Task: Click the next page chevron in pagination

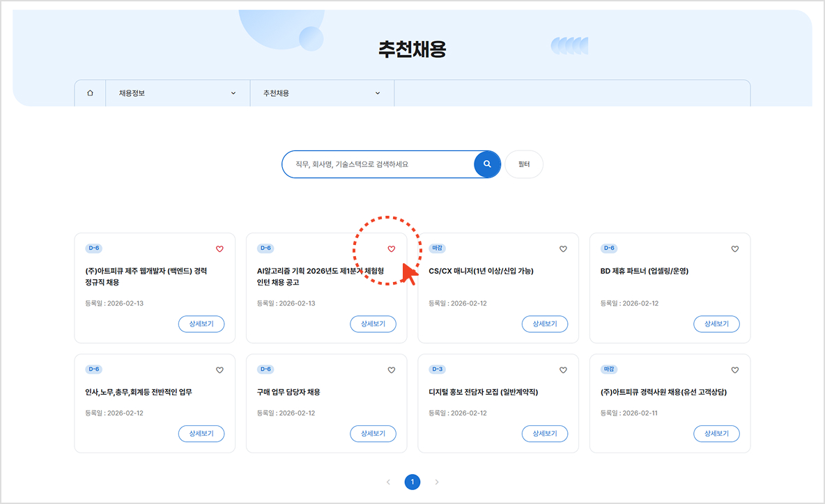Action: [x=437, y=482]
